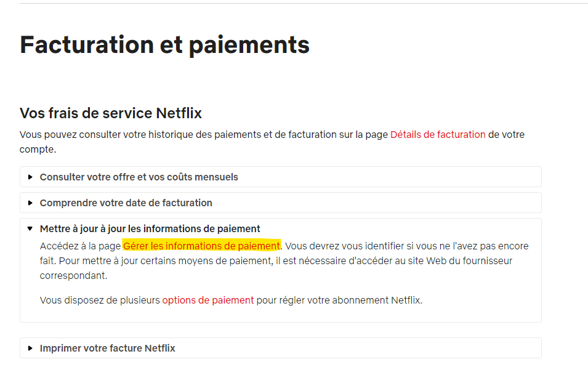The width and height of the screenshot is (588, 375).
Task: Click the "Facturation et paiements" page heading
Action: coord(164,45)
